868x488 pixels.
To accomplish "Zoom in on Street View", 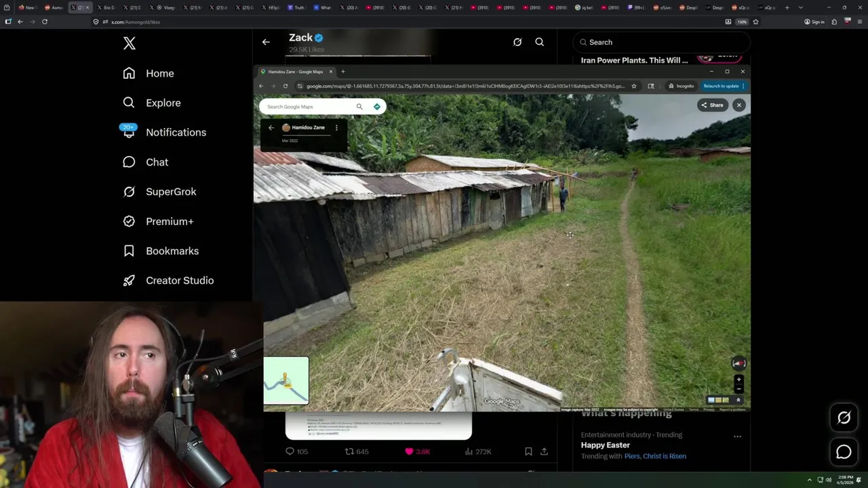I will pos(739,380).
